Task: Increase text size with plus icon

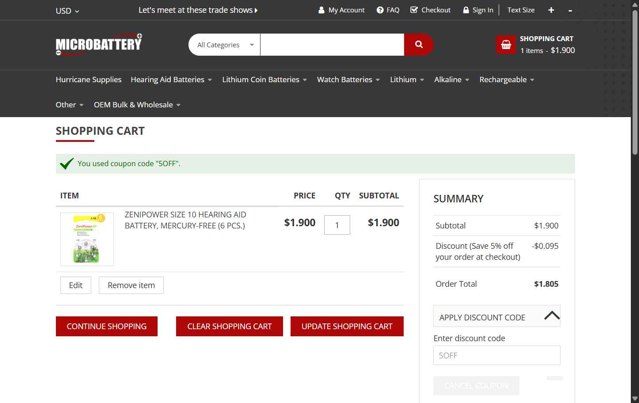Action: pos(551,10)
